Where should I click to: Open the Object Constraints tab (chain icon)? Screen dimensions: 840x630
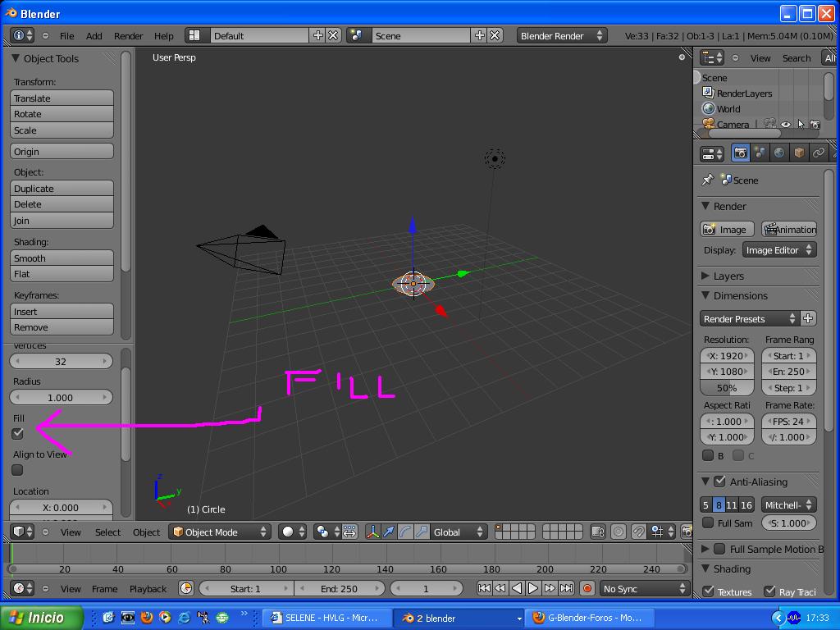(819, 153)
